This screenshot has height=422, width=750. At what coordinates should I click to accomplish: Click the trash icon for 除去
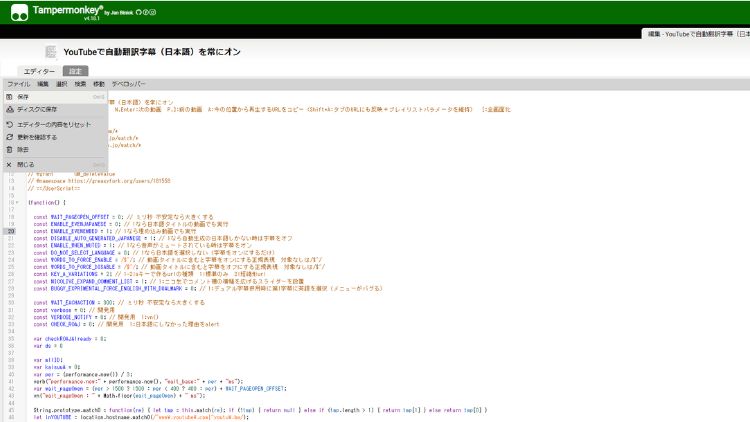coord(9,150)
